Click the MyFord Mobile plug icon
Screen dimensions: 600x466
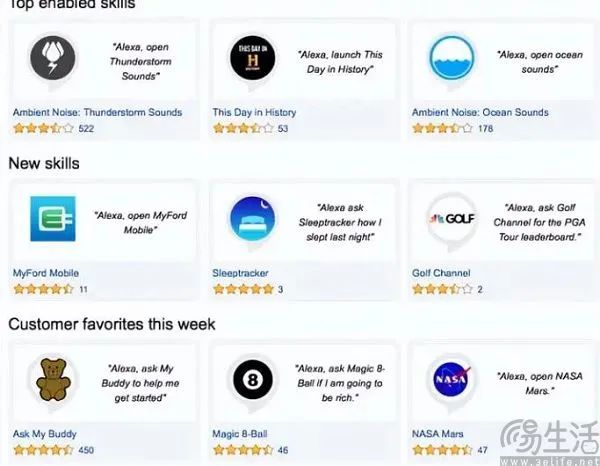pyautogui.click(x=53, y=219)
